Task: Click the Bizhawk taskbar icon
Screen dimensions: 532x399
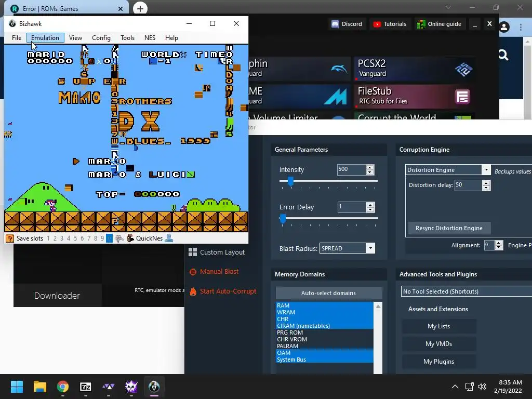Action: 154,387
